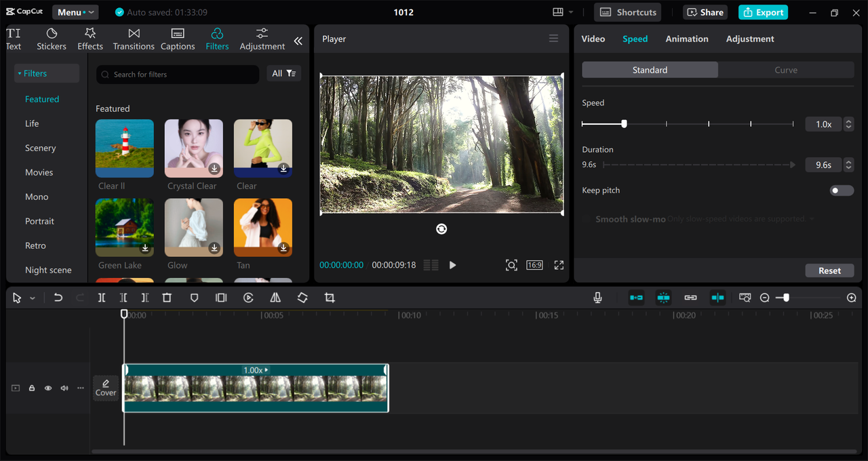Toggle auto snapping in timeline

coord(663,298)
